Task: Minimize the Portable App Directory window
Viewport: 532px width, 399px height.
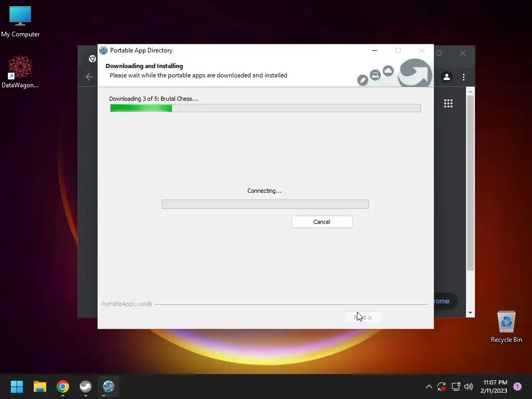Action: pyautogui.click(x=375, y=50)
